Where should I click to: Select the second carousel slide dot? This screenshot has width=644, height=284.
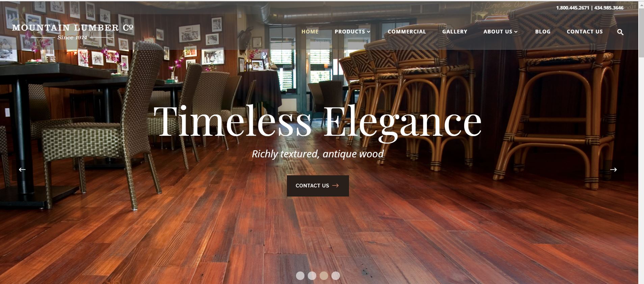click(312, 276)
